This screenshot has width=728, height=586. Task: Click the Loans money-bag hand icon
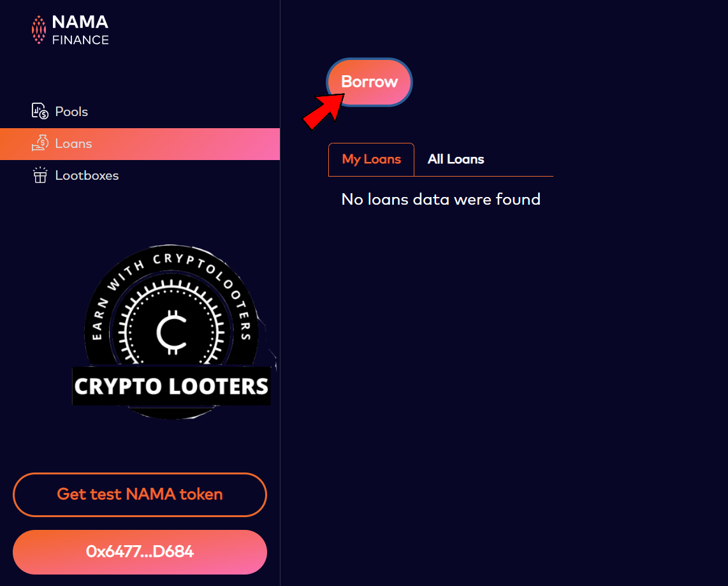40,143
